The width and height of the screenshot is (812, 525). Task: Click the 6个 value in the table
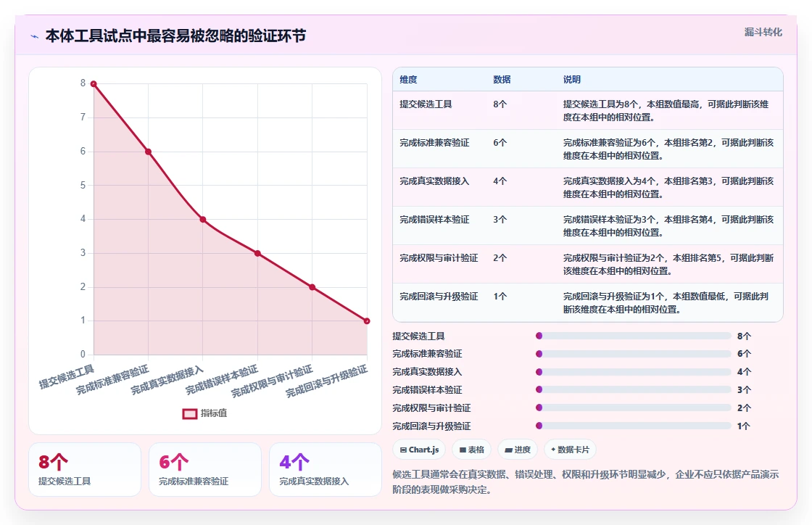click(500, 142)
